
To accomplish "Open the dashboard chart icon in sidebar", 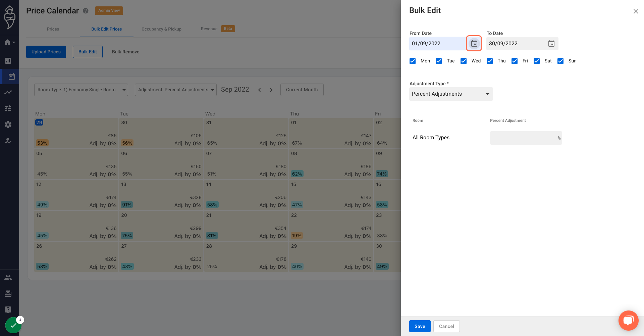I will coord(8,61).
